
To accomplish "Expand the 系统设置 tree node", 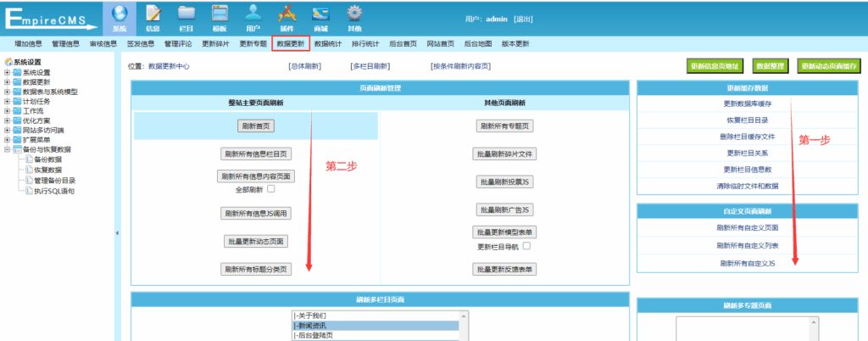I will click(x=8, y=73).
